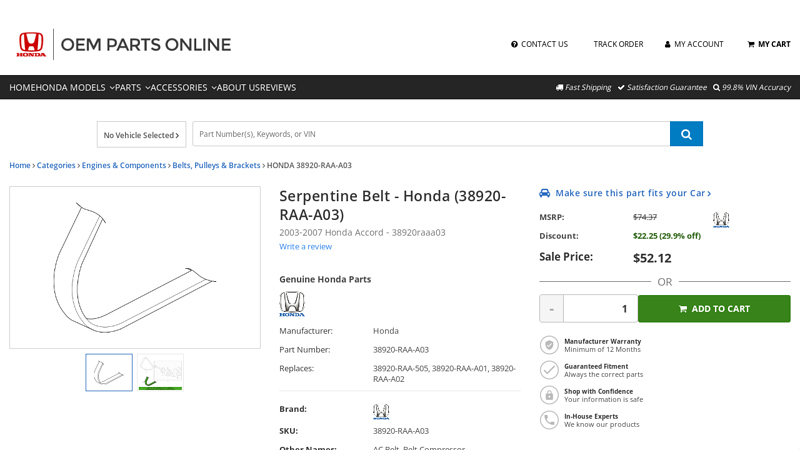This screenshot has height=450, width=800.
Task: Select the second product diagram thumbnail
Action: [x=161, y=372]
